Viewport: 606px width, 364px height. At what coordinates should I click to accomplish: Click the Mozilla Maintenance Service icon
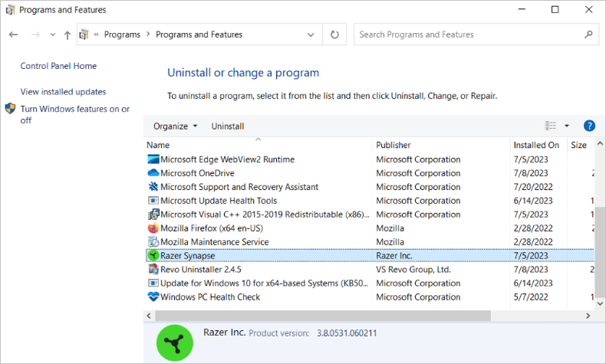coord(153,241)
